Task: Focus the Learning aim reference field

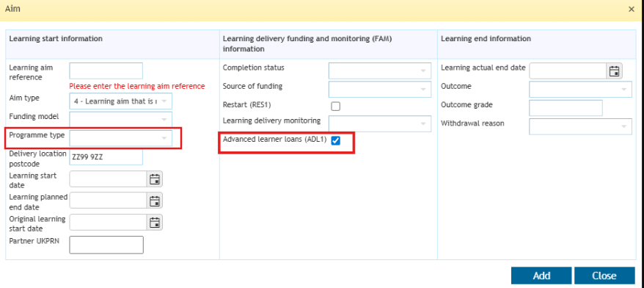Action: 106,71
